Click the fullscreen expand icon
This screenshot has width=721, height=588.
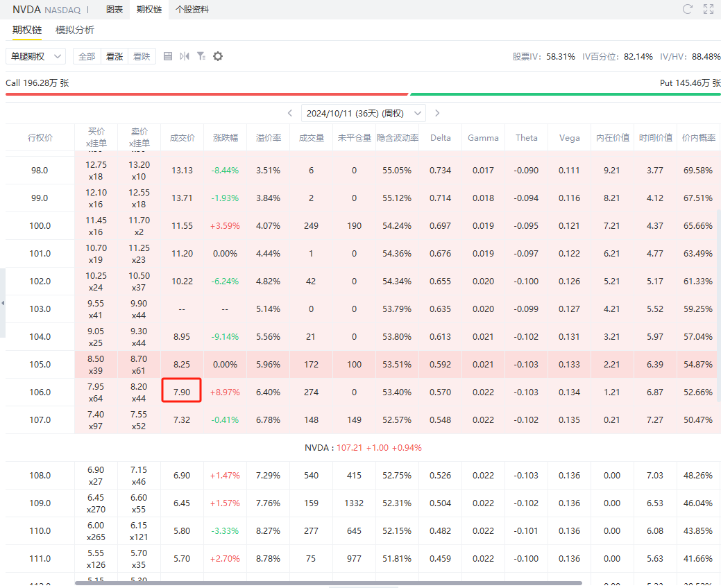pyautogui.click(x=709, y=9)
